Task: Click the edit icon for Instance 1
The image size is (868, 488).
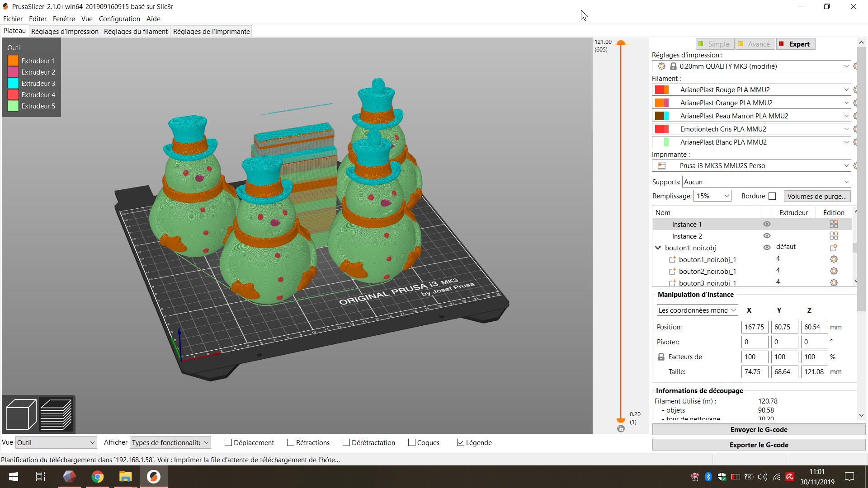Action: point(834,224)
